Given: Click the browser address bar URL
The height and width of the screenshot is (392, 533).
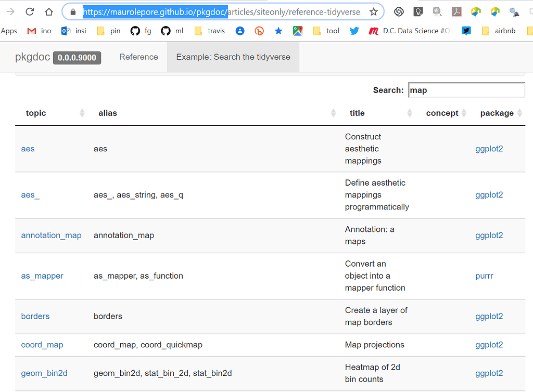Looking at the screenshot, I should point(221,12).
